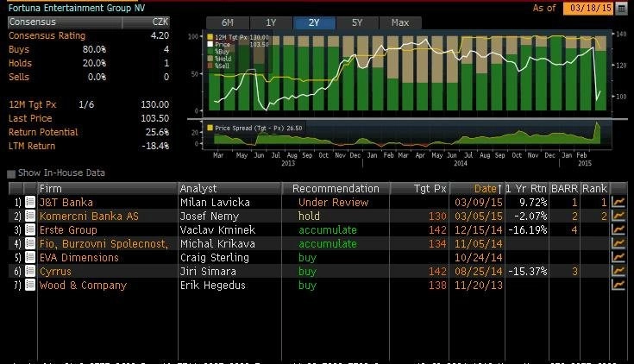Sort table by 1 Yr Rtn header
The height and width of the screenshot is (364, 634).
tap(526, 189)
